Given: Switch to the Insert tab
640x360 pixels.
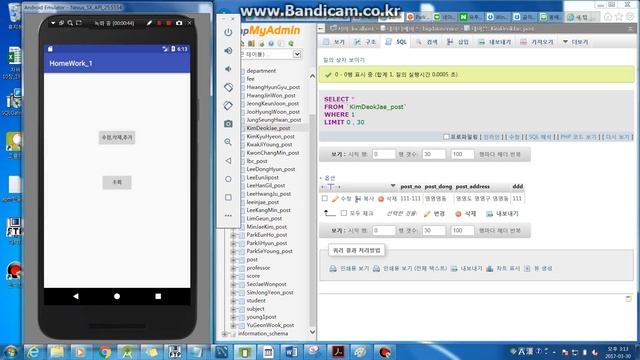Looking at the screenshot, I should tap(458, 42).
